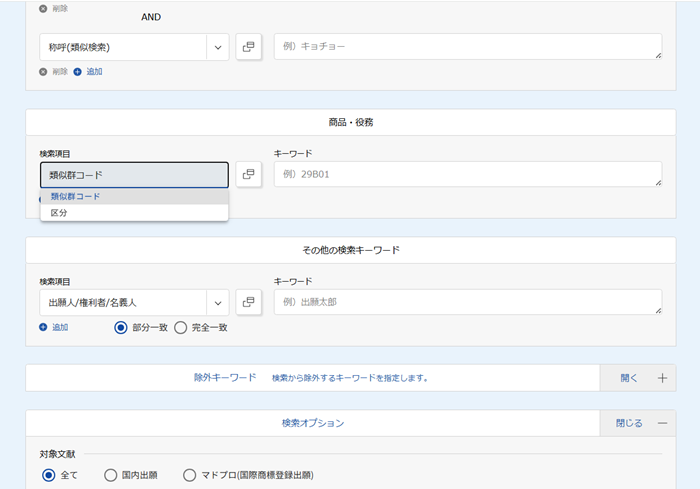This screenshot has width=700, height=489.
Task: Click popup window icon beside 称呼(類似検索) dropdown
Action: click(x=248, y=47)
